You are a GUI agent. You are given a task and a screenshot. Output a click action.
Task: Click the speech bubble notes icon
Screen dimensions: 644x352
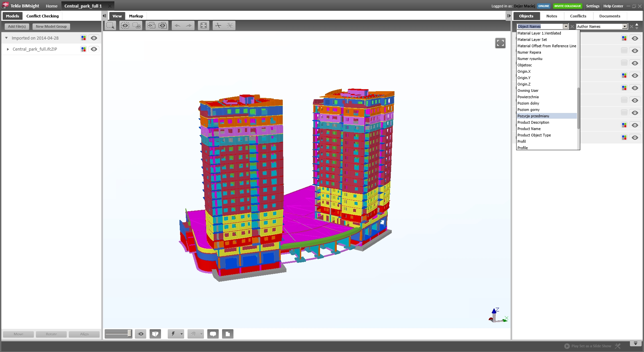click(x=213, y=334)
